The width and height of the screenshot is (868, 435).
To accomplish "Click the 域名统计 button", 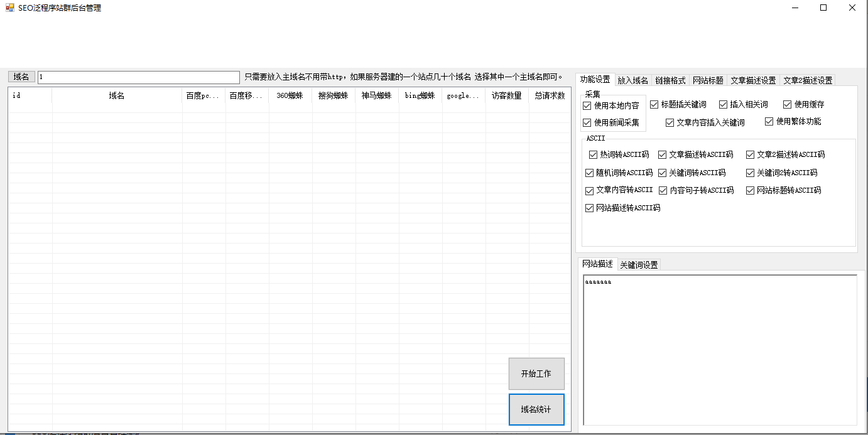I will coord(536,409).
